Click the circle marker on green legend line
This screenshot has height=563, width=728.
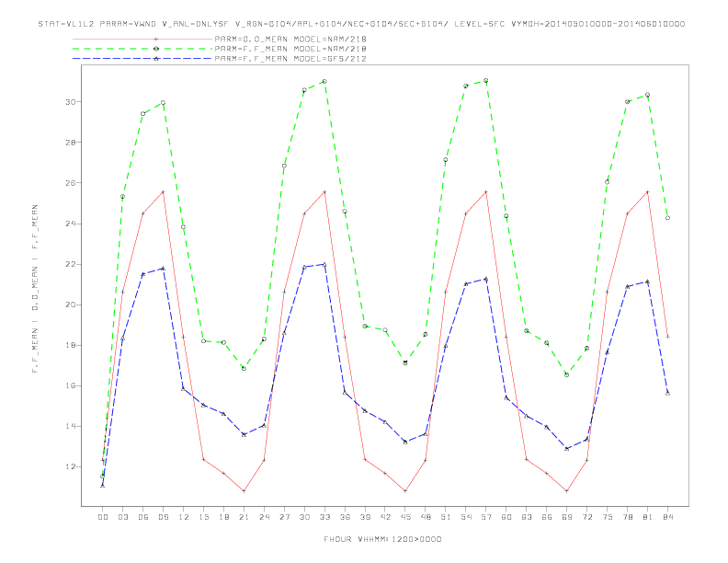coord(156,49)
